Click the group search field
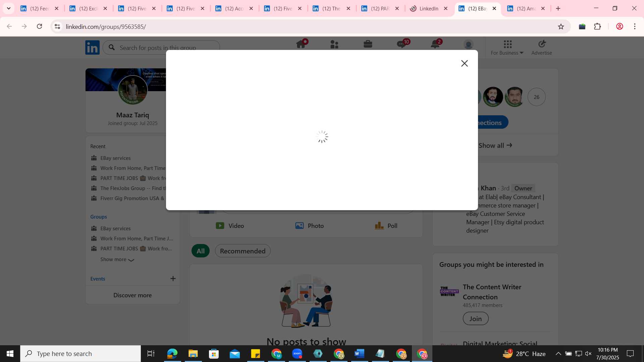The height and width of the screenshot is (362, 644). click(x=161, y=48)
